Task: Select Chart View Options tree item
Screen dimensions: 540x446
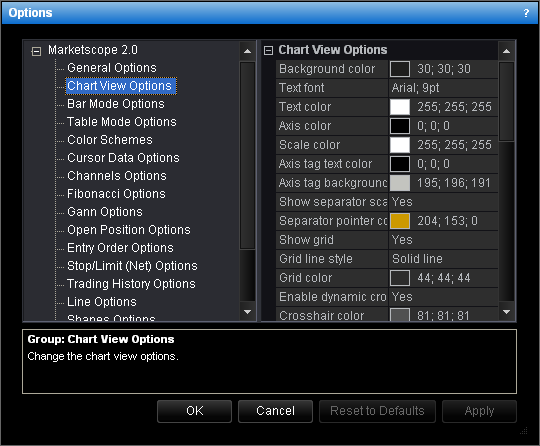Action: coord(121,86)
